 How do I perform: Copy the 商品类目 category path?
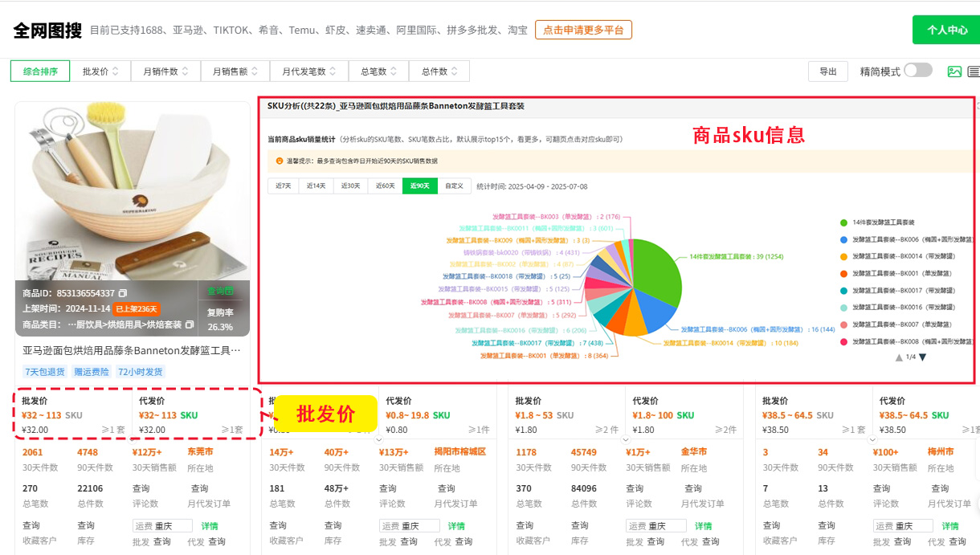[x=190, y=324]
